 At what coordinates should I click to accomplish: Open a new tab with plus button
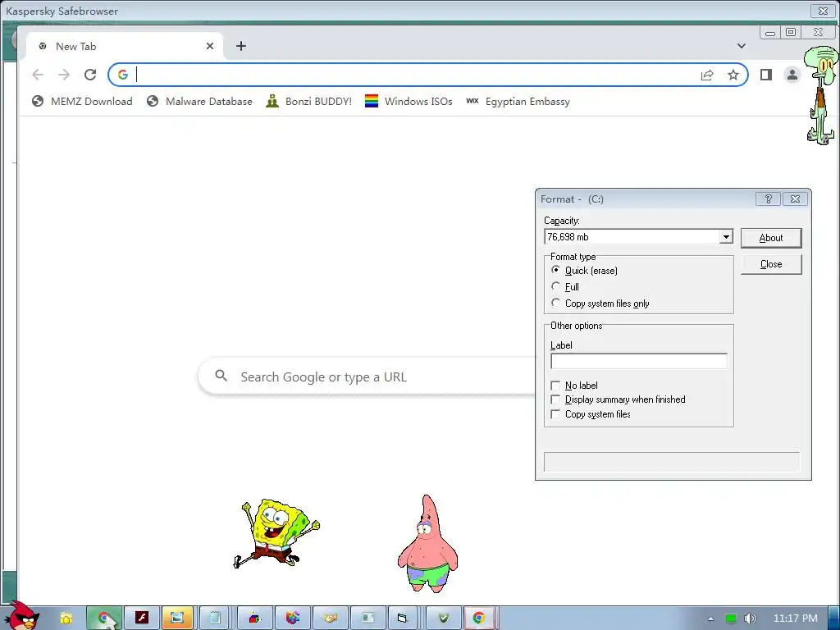(241, 46)
